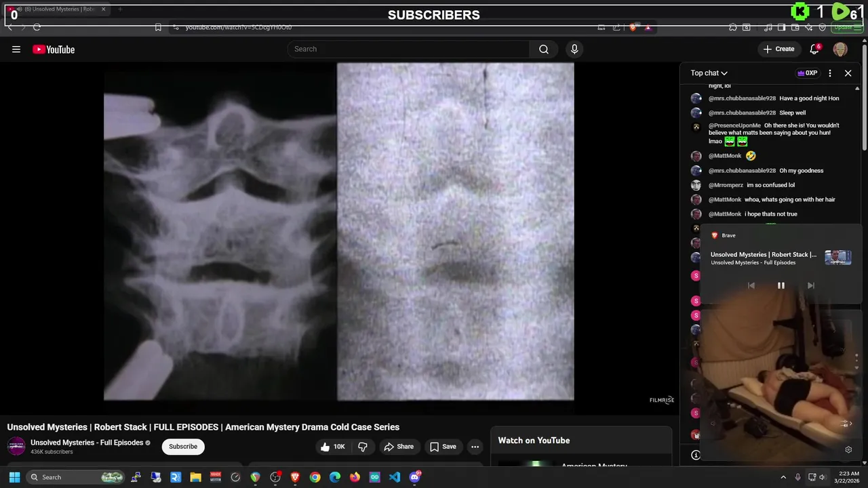Expand the Top chat dropdown
Screen dimensions: 868x488
tap(709, 73)
